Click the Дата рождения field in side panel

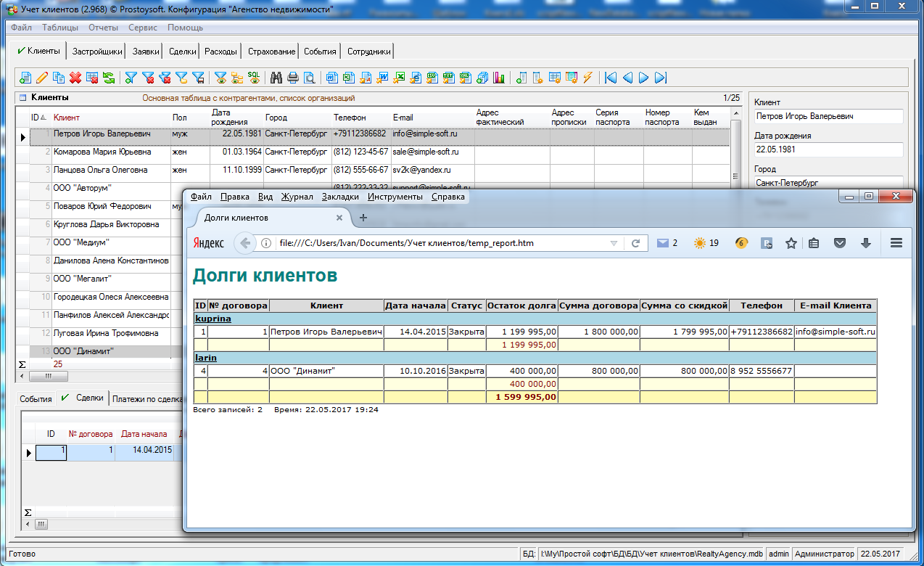(x=829, y=149)
